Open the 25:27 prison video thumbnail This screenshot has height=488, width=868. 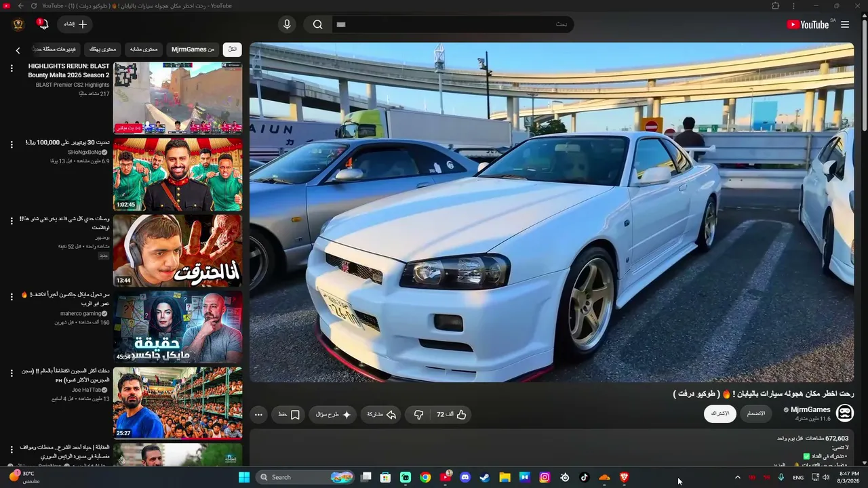tap(178, 403)
